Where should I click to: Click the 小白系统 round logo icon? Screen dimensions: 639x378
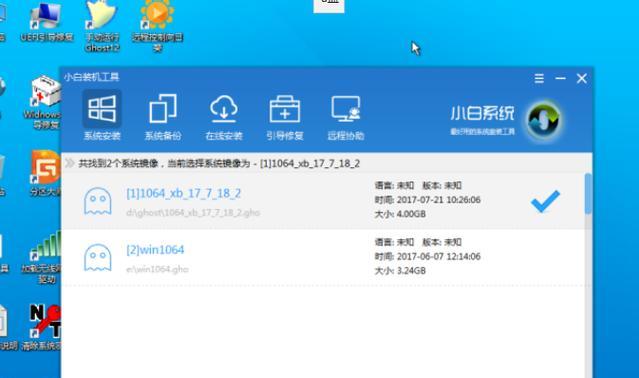coord(544,121)
